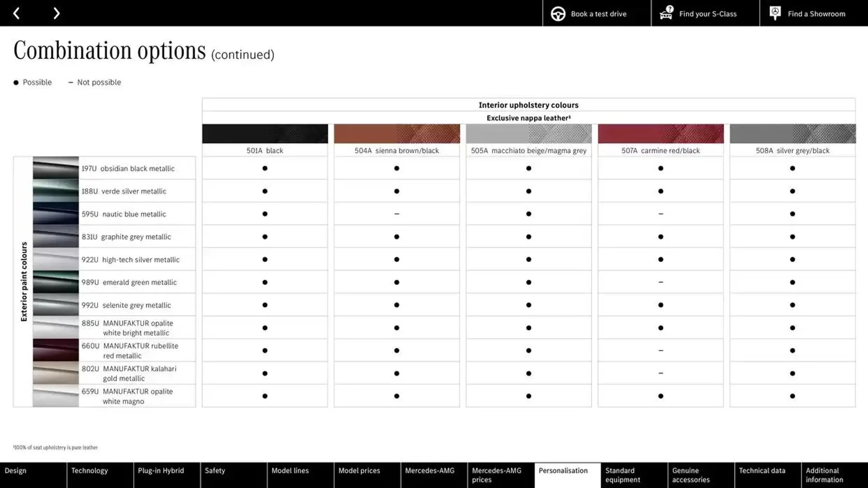868x488 pixels.
Task: Toggle possible indicator for rubellite red carmine red
Action: [660, 350]
